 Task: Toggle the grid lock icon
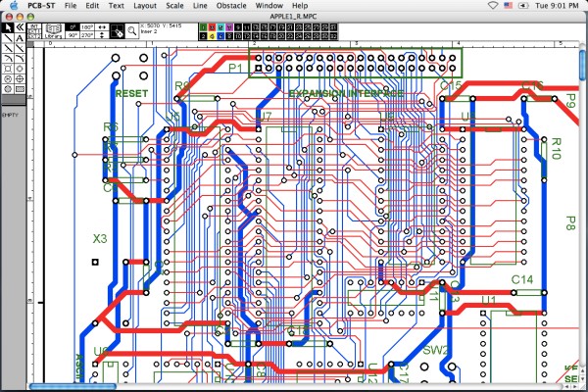[x=118, y=31]
